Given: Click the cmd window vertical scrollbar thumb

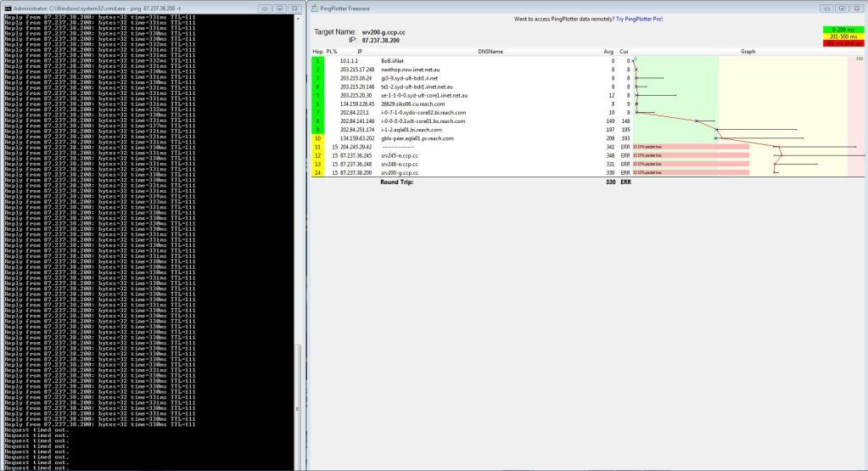Looking at the screenshot, I should pyautogui.click(x=298, y=408).
